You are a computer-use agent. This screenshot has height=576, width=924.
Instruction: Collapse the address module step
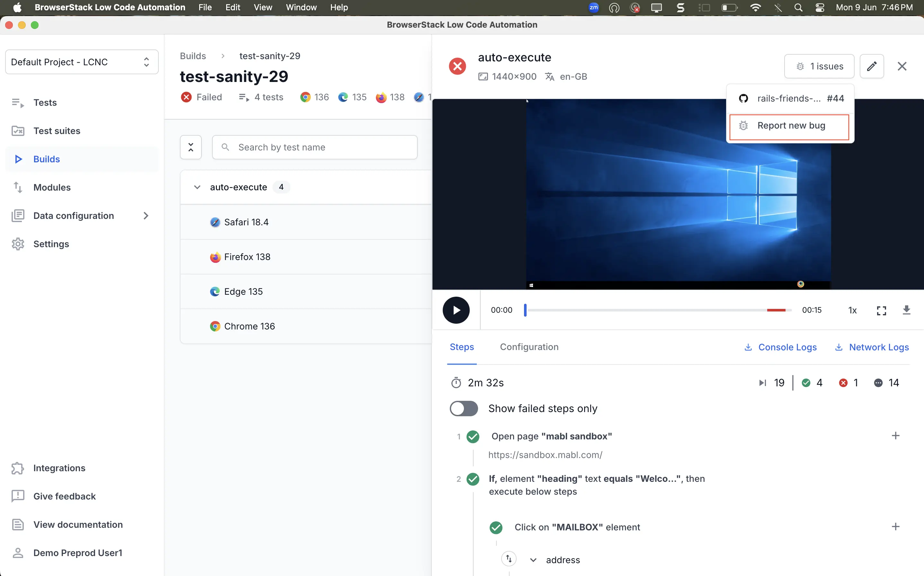click(x=533, y=560)
